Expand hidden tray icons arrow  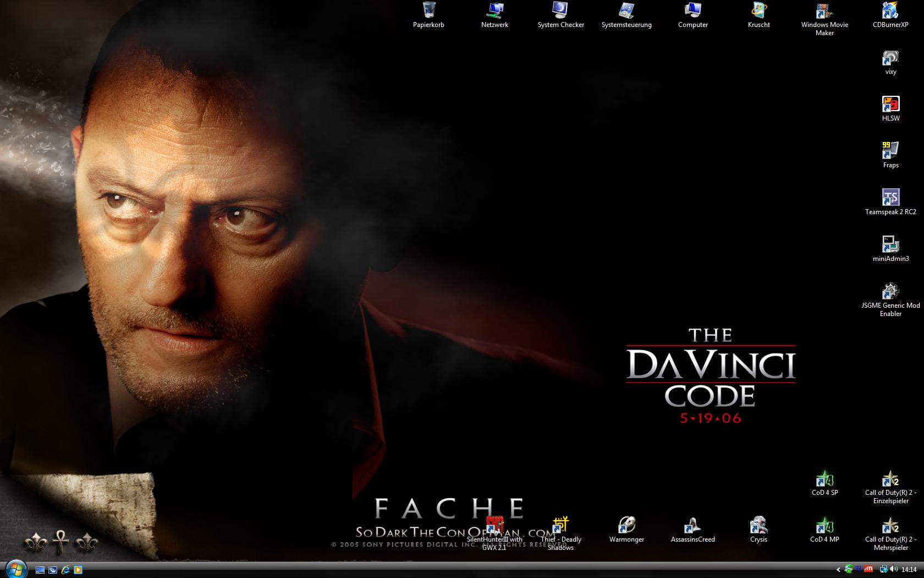click(x=838, y=570)
